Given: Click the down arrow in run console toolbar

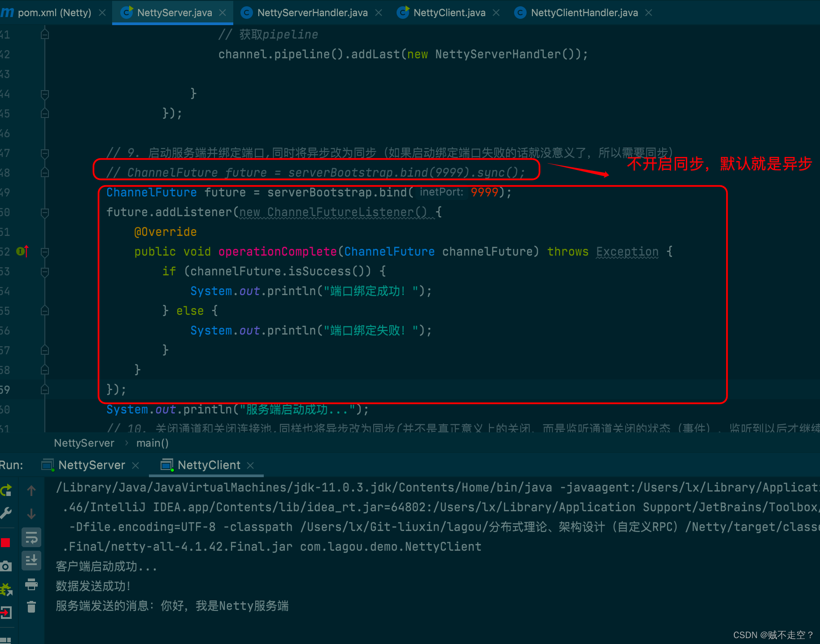Looking at the screenshot, I should tap(31, 513).
